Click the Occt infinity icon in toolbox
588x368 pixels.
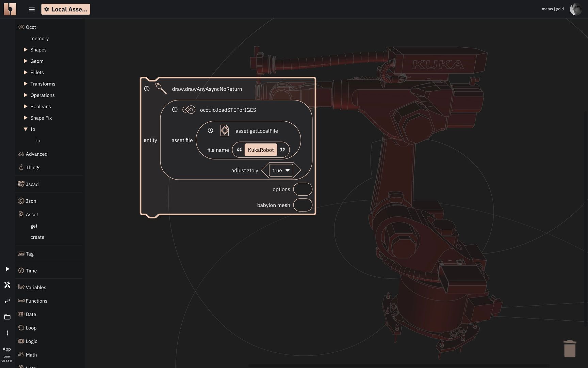[21, 27]
